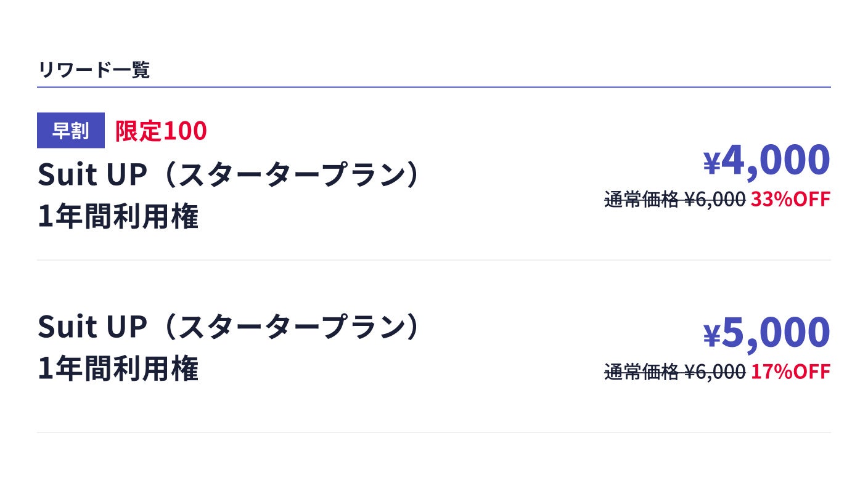Image resolution: width=868 pixels, height=488 pixels.
Task: Click the red 33%OFF discount text
Action: [x=790, y=200]
